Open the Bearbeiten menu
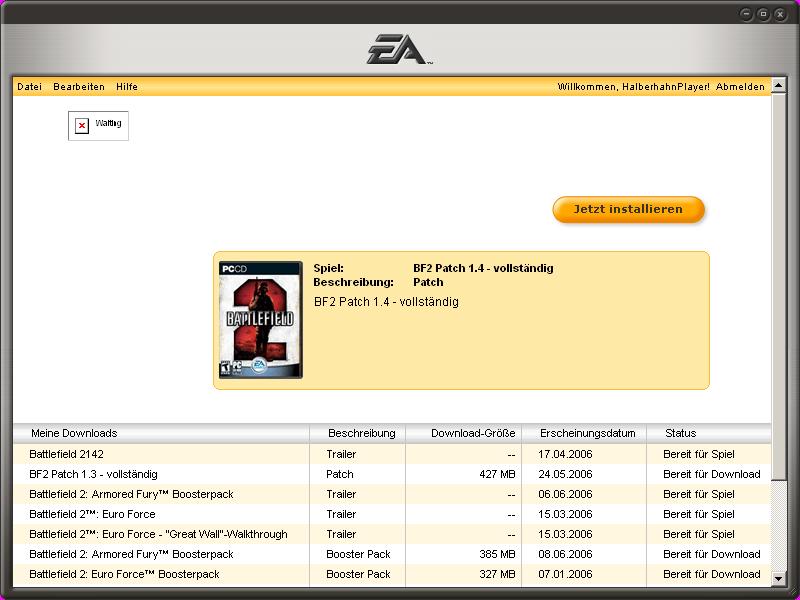This screenshot has height=600, width=800. (79, 87)
